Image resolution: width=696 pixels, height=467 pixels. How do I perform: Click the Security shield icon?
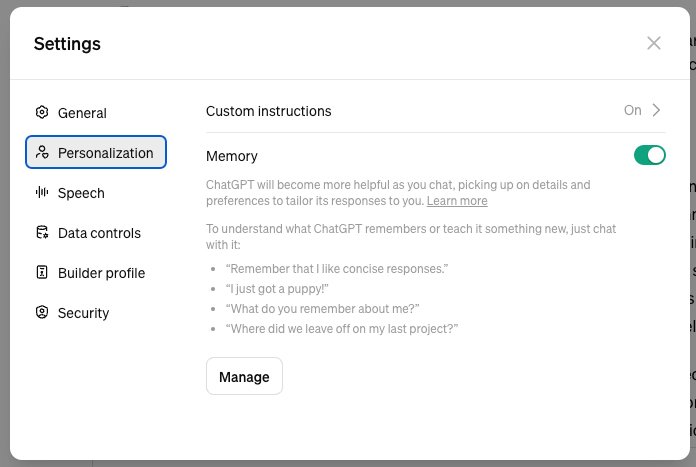(x=42, y=312)
